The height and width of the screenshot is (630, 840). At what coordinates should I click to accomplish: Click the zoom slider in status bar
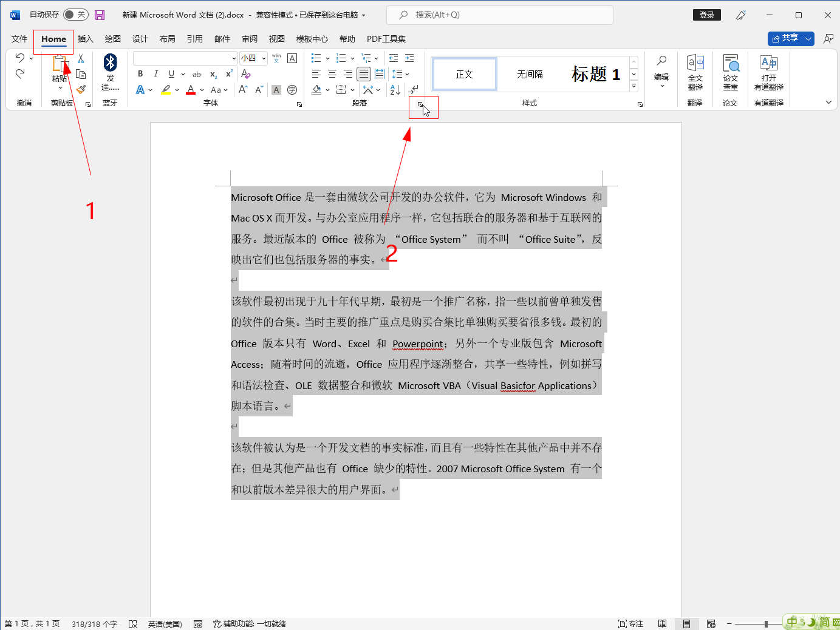click(766, 624)
